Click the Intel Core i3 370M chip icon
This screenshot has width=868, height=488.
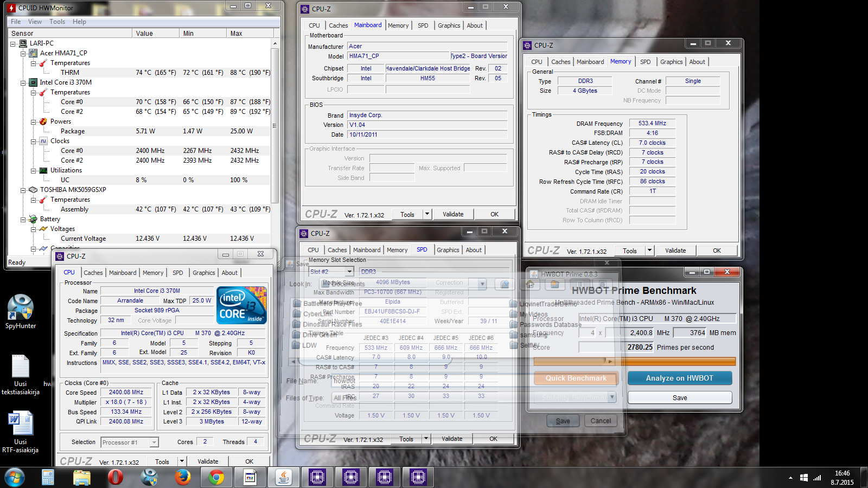point(33,82)
